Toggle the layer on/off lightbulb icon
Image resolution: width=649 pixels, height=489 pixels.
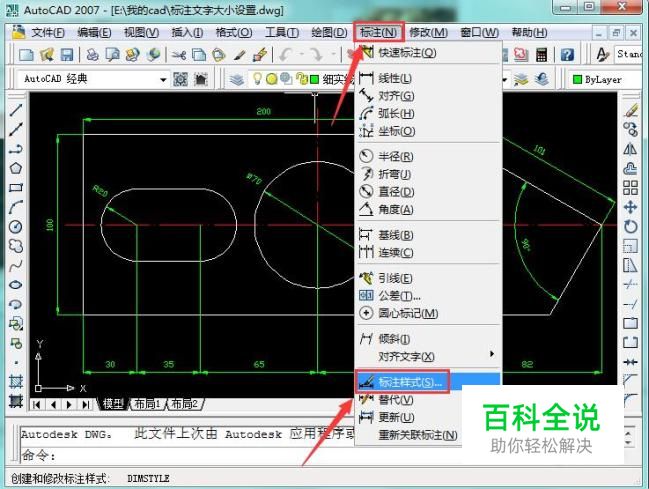257,78
